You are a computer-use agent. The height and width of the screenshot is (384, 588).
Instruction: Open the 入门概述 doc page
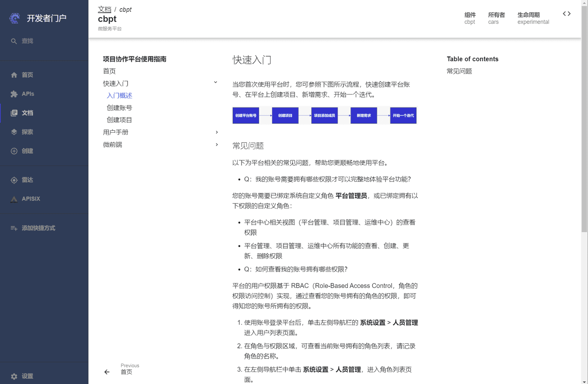119,96
